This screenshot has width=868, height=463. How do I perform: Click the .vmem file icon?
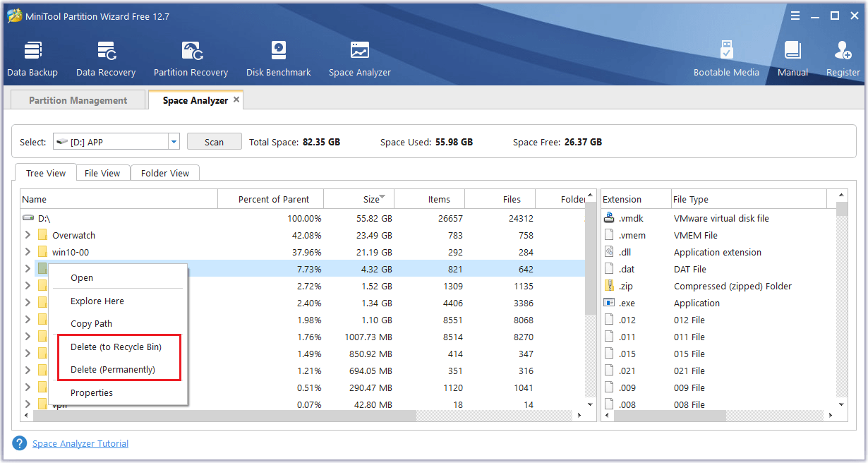[610, 235]
